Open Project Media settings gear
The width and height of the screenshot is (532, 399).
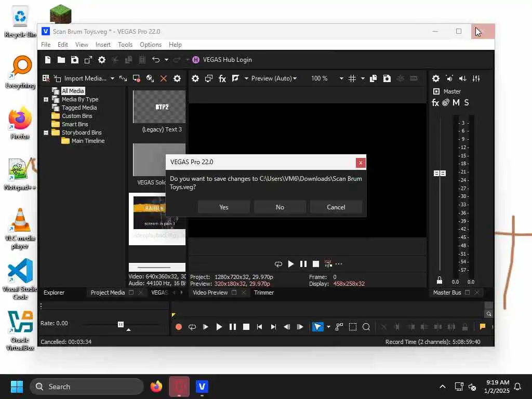177,78
